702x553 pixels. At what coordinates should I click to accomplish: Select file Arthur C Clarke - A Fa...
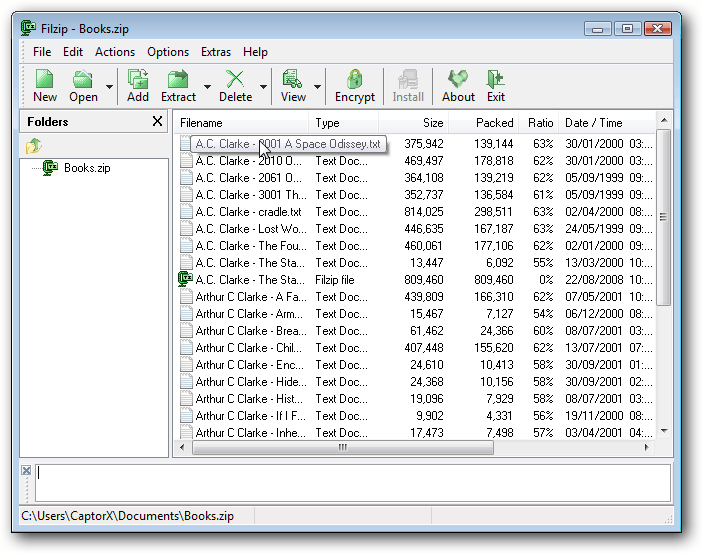click(x=251, y=297)
